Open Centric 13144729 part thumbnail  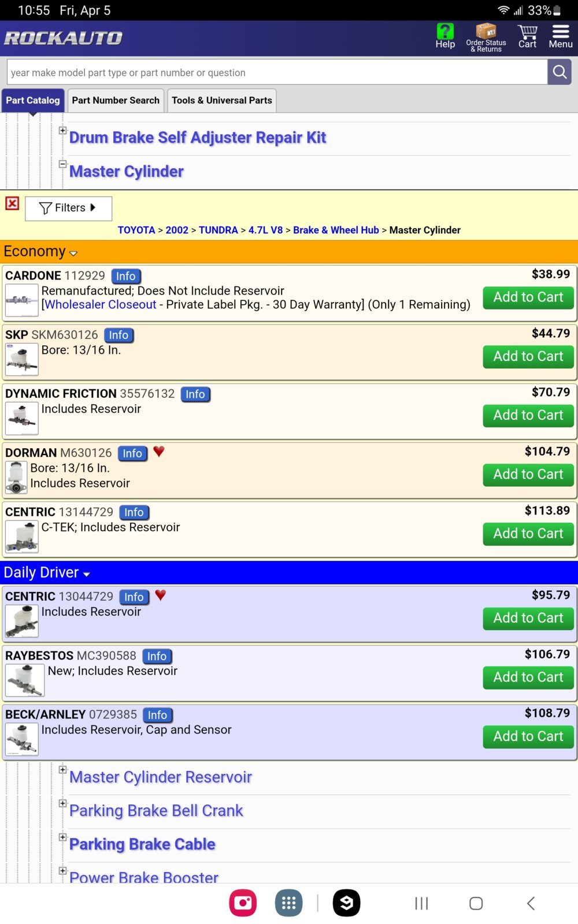pyautogui.click(x=22, y=536)
